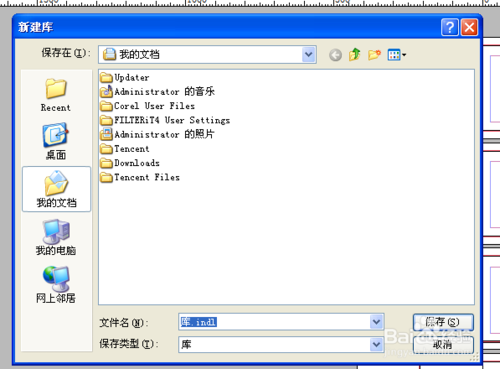Open 我的电脑 in places bar
The image size is (500, 369).
click(x=56, y=237)
